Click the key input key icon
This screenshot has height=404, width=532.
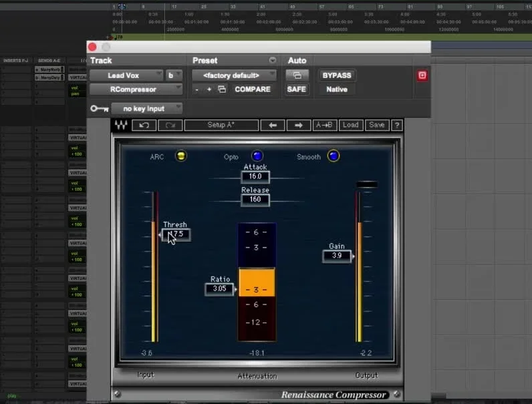[x=100, y=108]
